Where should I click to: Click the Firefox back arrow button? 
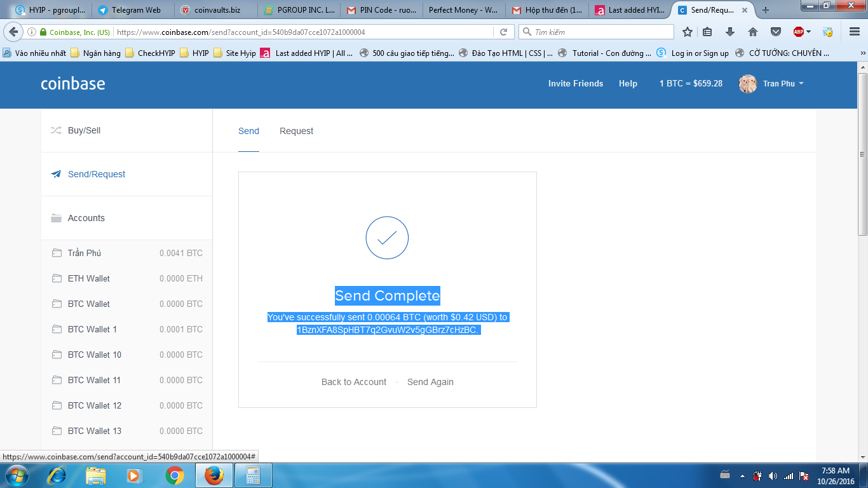[x=13, y=32]
